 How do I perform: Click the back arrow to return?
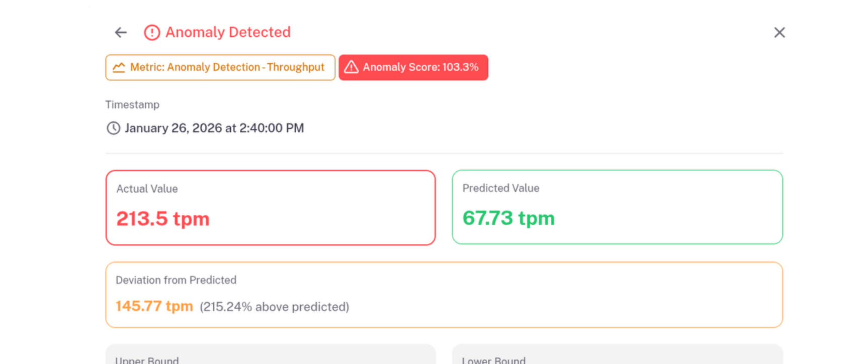click(x=120, y=32)
